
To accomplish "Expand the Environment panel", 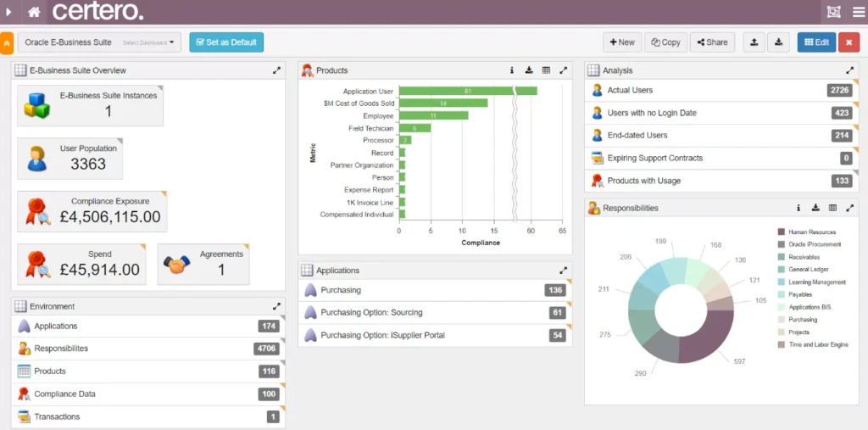I will click(277, 306).
